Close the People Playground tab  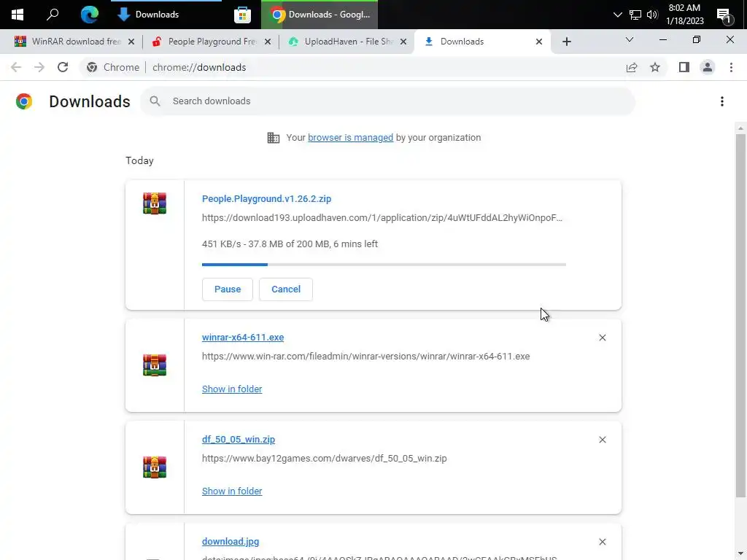point(268,42)
